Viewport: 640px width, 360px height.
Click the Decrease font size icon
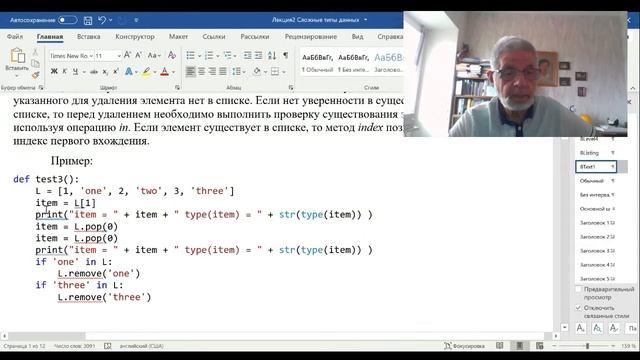(x=138, y=55)
